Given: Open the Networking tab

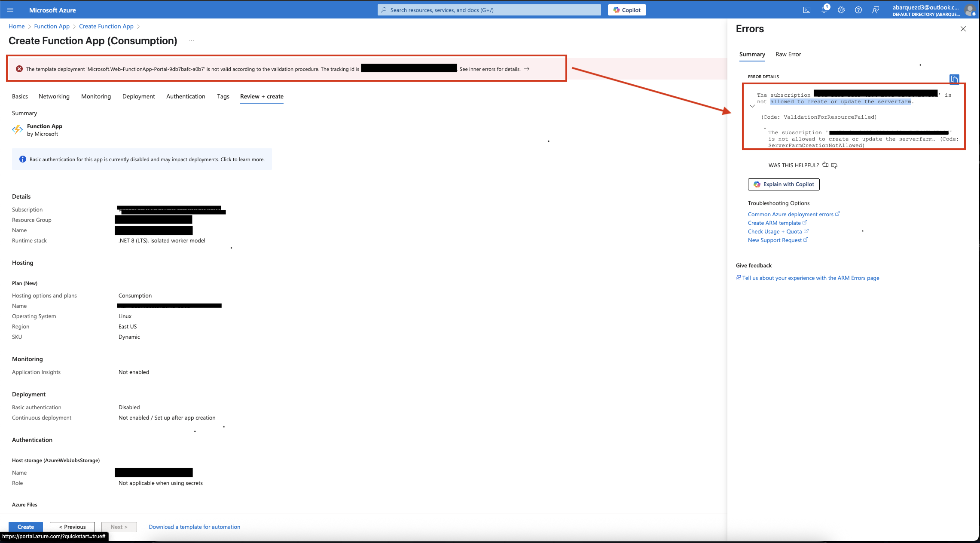Looking at the screenshot, I should click(54, 96).
